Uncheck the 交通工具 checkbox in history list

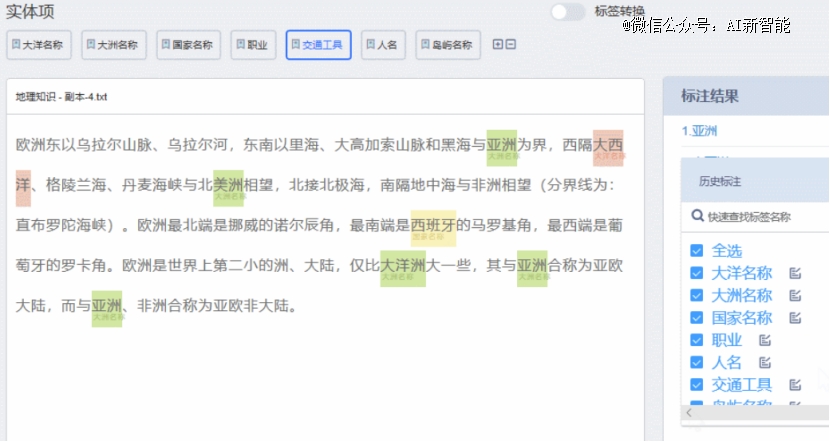pyautogui.click(x=697, y=385)
